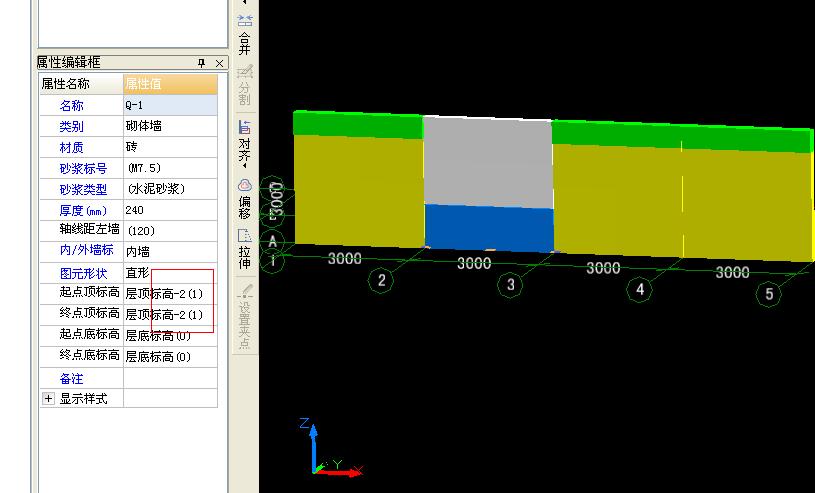Select the 合并 merge tool

[245, 35]
